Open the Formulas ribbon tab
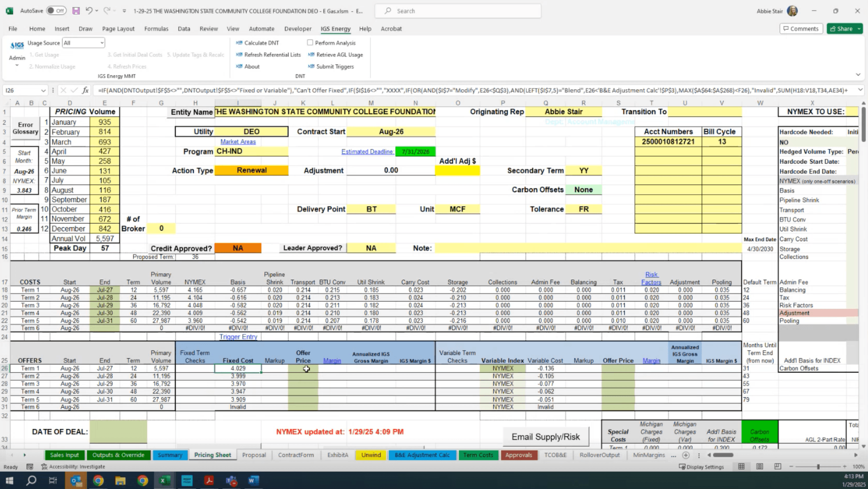 point(156,29)
